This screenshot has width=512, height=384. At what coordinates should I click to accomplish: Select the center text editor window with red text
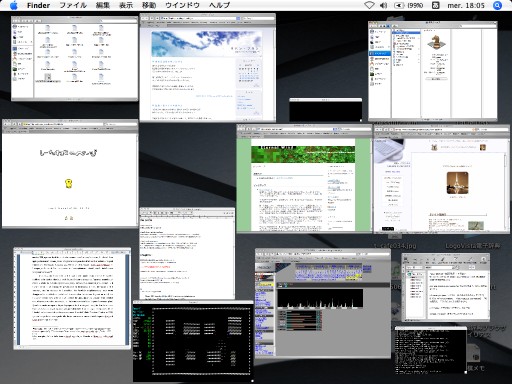[x=187, y=253]
